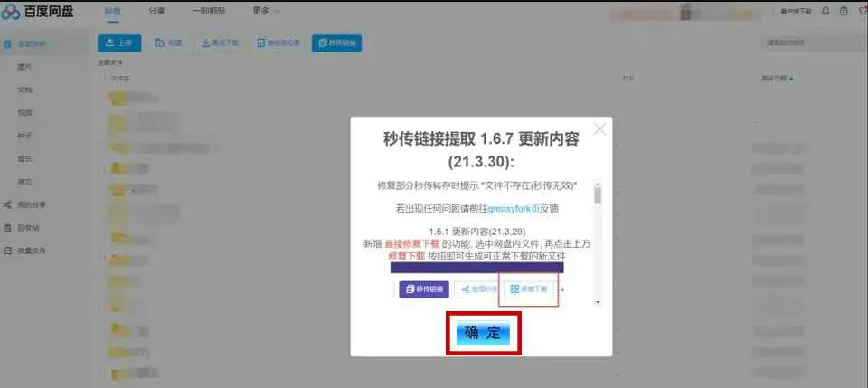Image resolution: width=868 pixels, height=388 pixels.
Task: Click the 秒传链接 toolbar button
Action: click(336, 43)
